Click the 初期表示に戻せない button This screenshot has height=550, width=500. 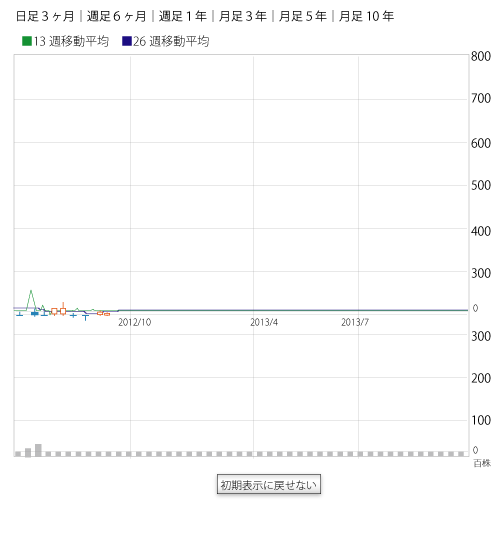(269, 485)
